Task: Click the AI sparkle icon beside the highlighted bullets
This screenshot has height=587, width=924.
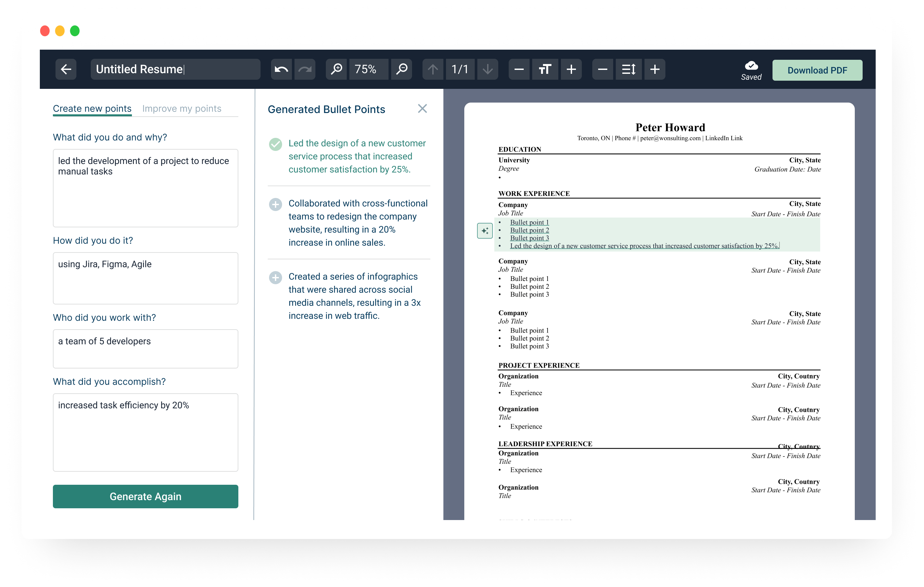Action: (485, 230)
